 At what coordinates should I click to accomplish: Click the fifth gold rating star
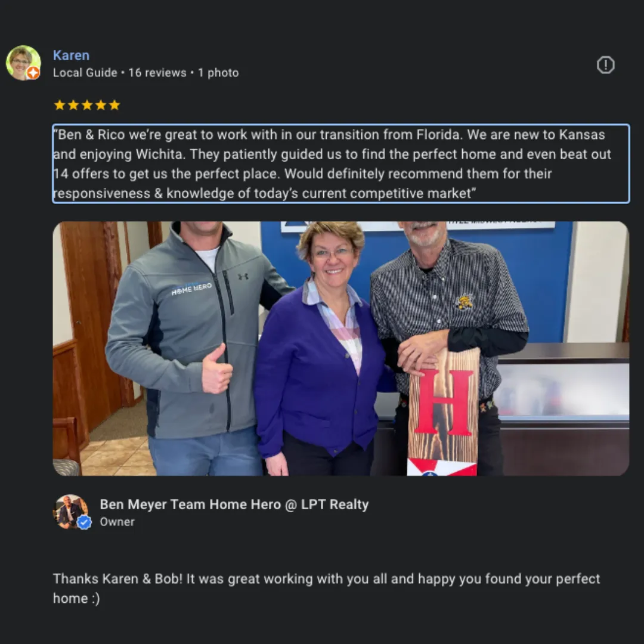(x=114, y=105)
